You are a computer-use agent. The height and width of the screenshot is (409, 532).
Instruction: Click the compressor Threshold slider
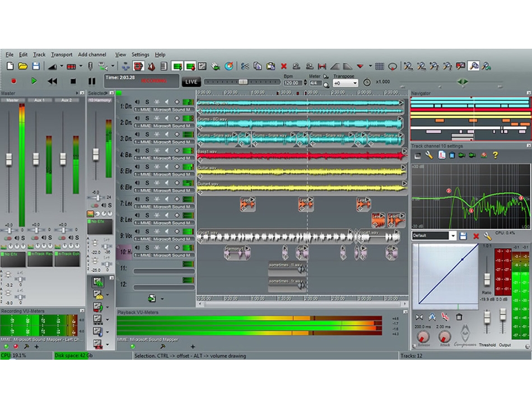(487, 317)
